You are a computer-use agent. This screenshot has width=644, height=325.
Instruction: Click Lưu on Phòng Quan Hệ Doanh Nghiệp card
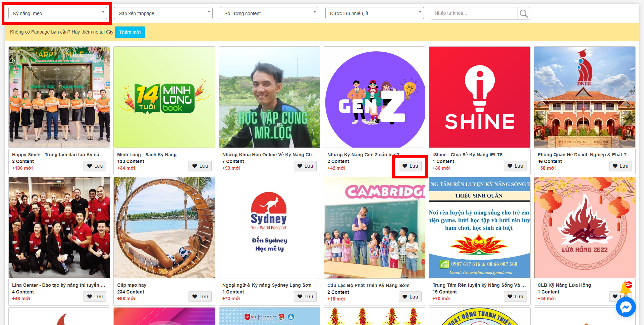[621, 166]
